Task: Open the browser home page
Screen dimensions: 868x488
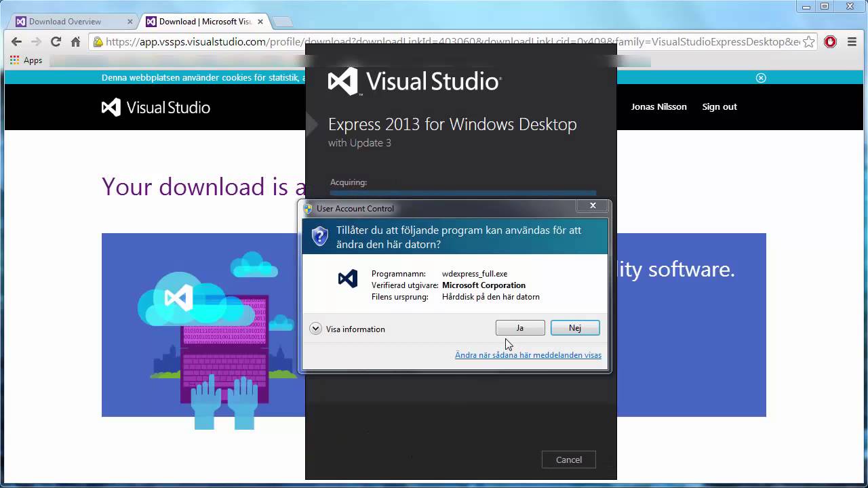Action: [x=76, y=42]
